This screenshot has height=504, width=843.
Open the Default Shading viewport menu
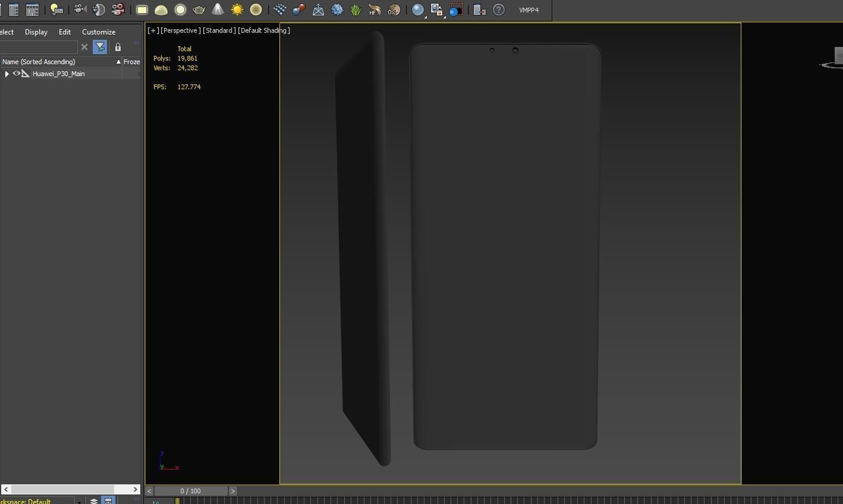tap(264, 30)
